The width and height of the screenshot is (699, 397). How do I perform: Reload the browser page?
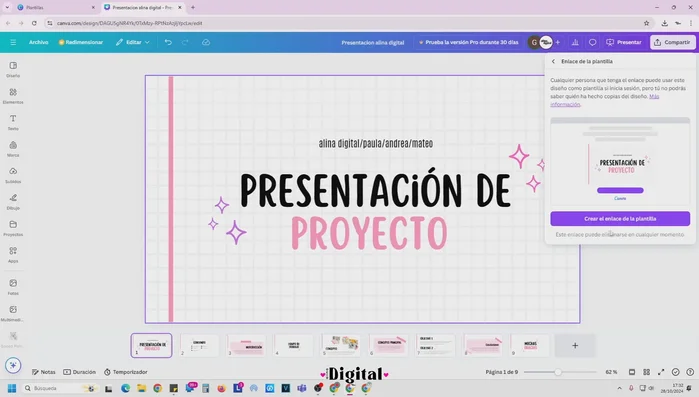coord(34,23)
